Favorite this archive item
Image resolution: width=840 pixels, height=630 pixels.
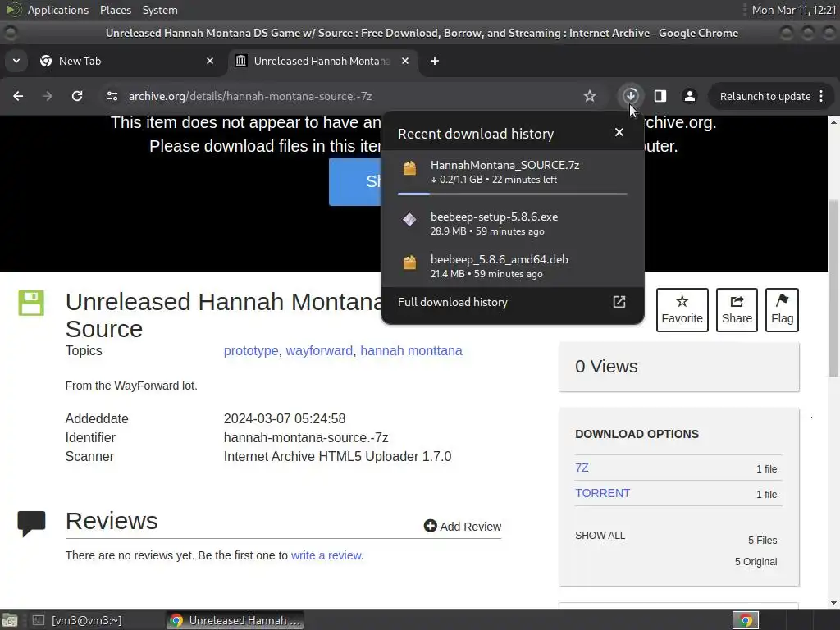(x=682, y=310)
